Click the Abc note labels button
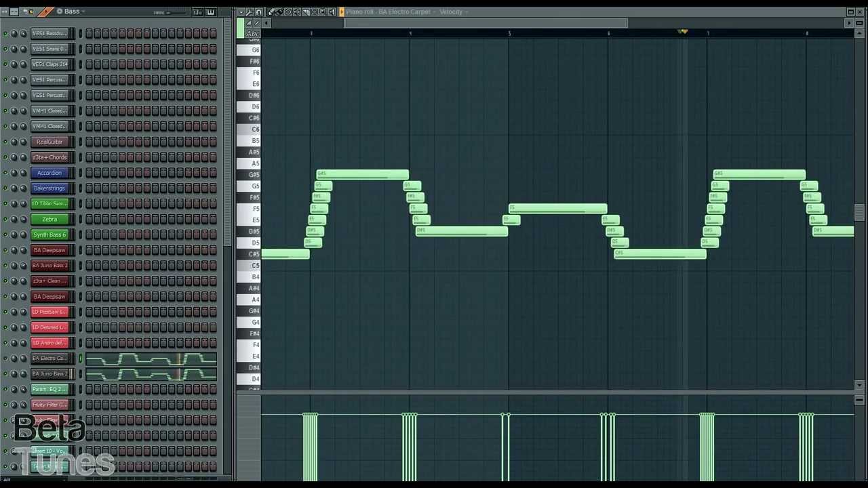The image size is (868, 488). pyautogui.click(x=253, y=33)
